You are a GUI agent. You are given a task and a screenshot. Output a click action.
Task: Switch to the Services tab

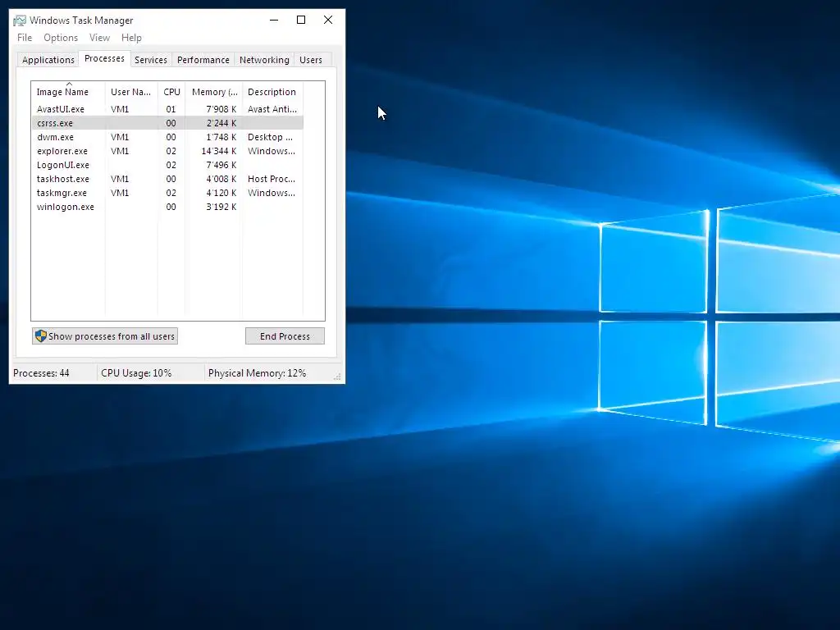pyautogui.click(x=151, y=60)
